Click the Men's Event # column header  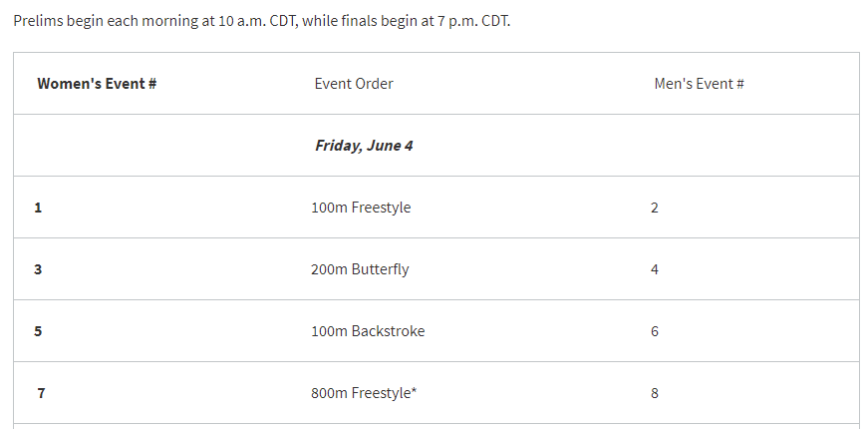click(700, 84)
